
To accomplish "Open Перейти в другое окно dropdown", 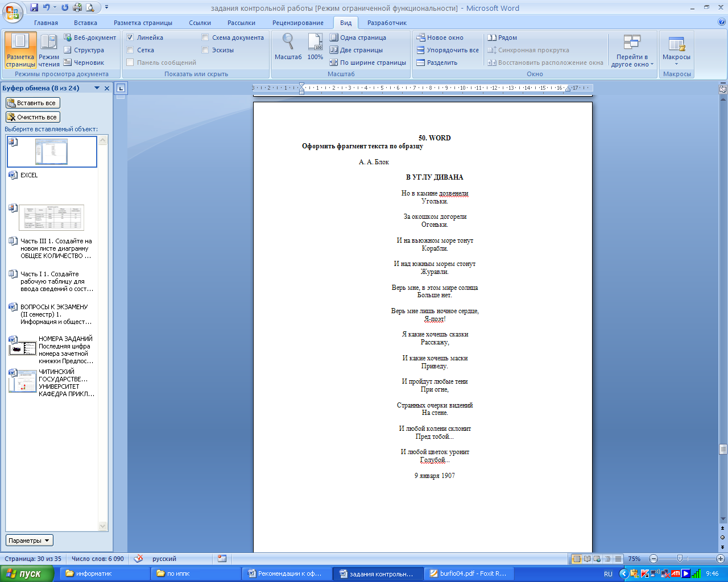I will pos(632,51).
